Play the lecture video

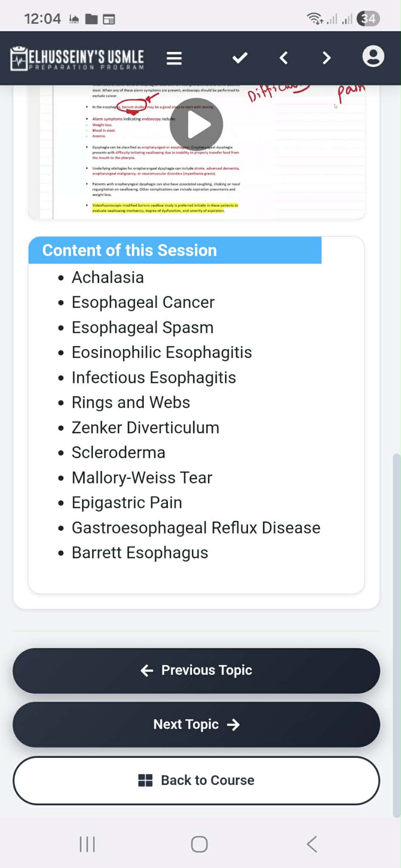tap(196, 125)
